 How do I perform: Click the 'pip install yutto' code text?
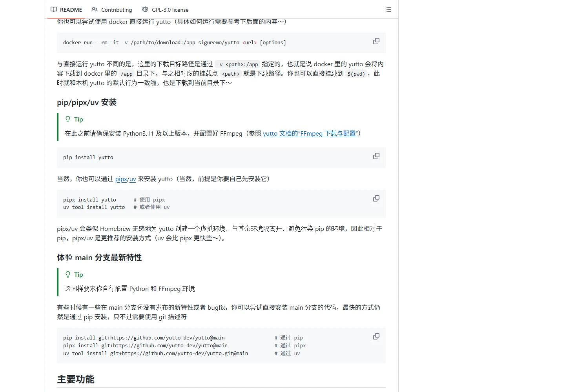[x=88, y=157]
